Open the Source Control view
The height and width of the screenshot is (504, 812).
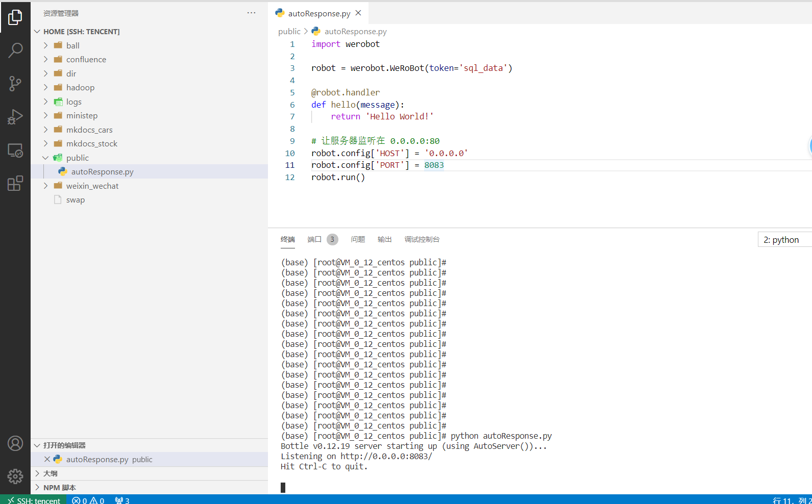[x=15, y=84]
